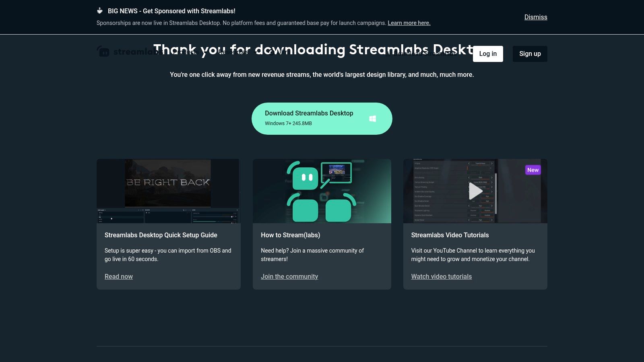Screen dimensions: 644x362
Task: Click Read now under the Quick Setup Guide
Action: point(118,276)
